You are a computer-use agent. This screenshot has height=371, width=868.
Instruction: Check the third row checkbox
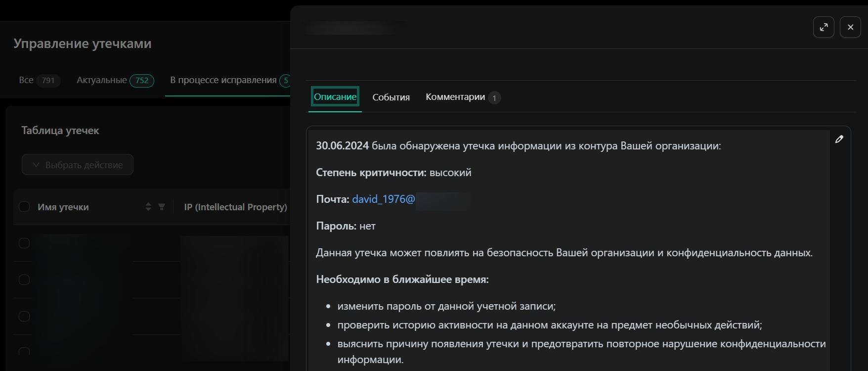24,317
